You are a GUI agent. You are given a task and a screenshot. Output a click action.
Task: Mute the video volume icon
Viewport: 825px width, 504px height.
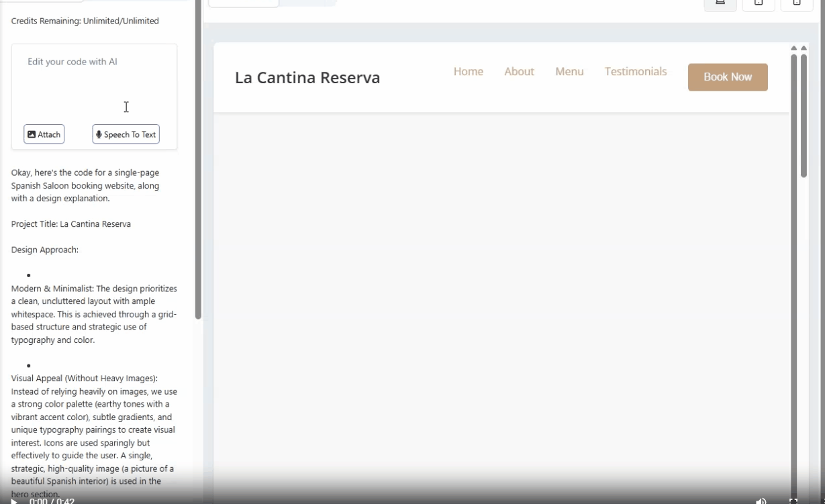(x=761, y=501)
